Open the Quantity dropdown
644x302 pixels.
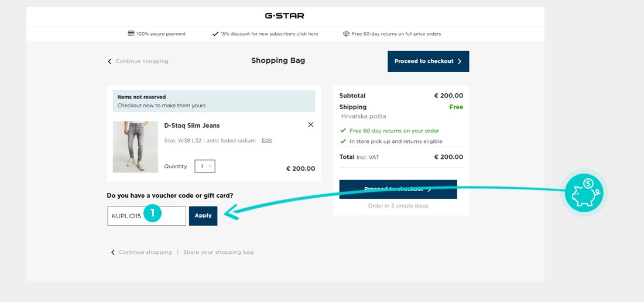click(205, 167)
